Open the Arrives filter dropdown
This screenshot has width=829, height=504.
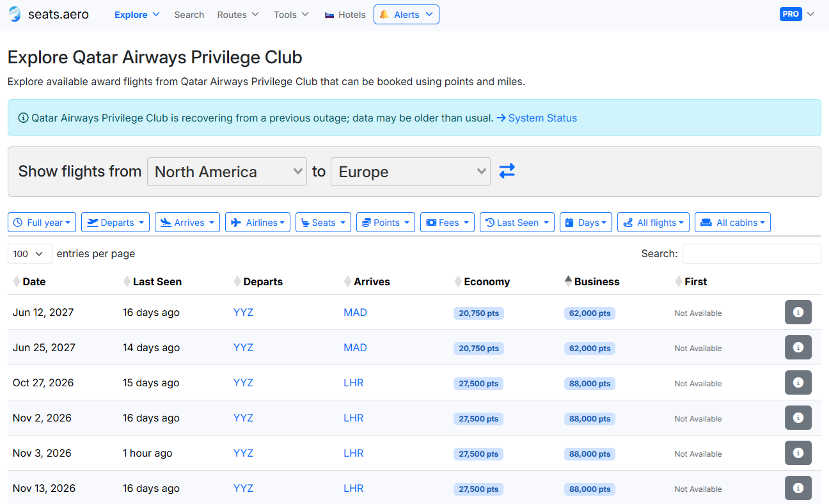187,223
